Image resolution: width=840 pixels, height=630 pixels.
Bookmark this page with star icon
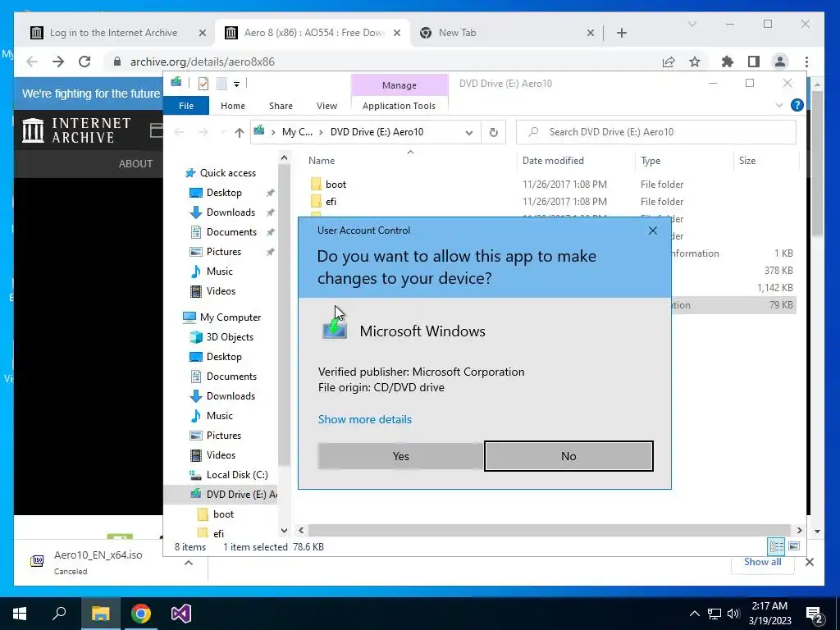click(695, 62)
